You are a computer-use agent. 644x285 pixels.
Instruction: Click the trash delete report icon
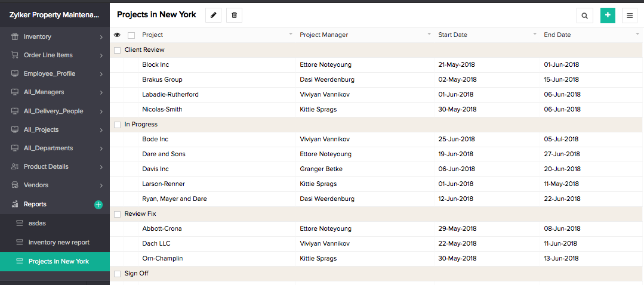click(234, 16)
